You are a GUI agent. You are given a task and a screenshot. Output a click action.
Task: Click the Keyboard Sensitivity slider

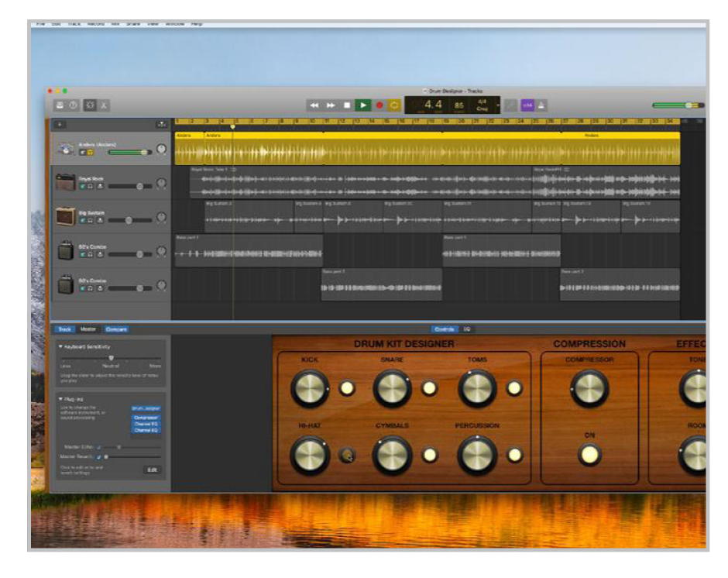tap(111, 357)
